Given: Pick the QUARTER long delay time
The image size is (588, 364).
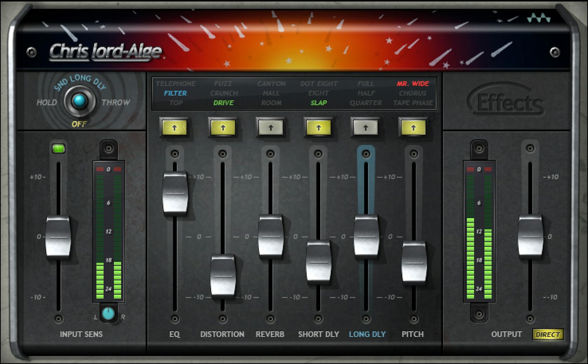Looking at the screenshot, I should (x=367, y=103).
